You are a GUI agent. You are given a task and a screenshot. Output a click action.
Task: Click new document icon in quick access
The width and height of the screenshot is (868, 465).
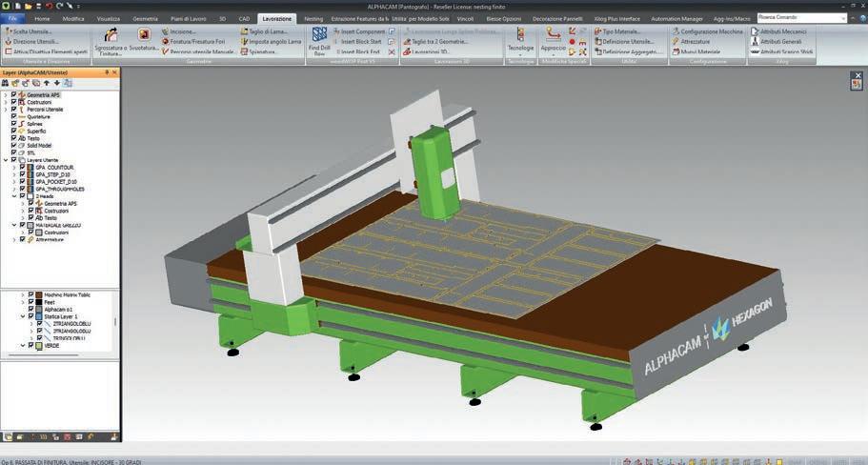[x=18, y=6]
